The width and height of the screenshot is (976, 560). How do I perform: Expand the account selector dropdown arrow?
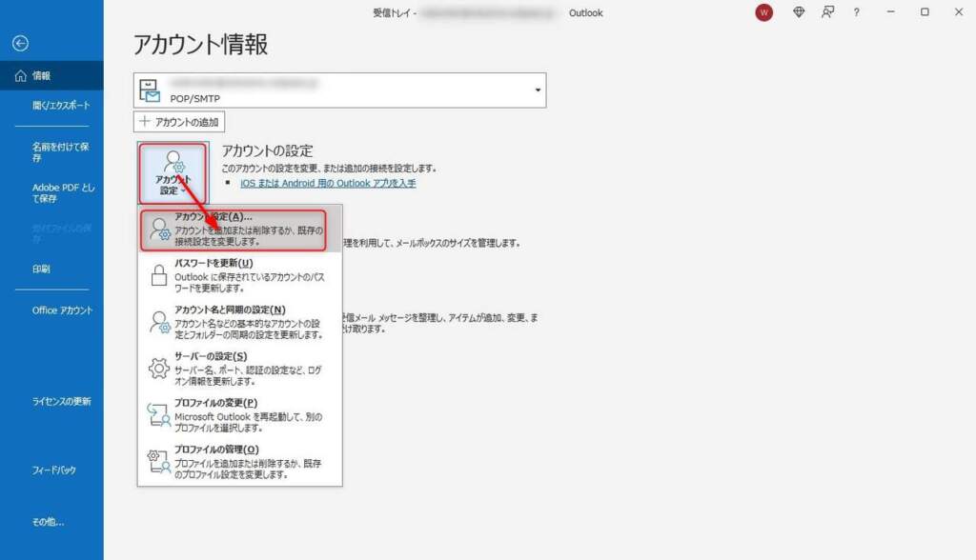538,90
